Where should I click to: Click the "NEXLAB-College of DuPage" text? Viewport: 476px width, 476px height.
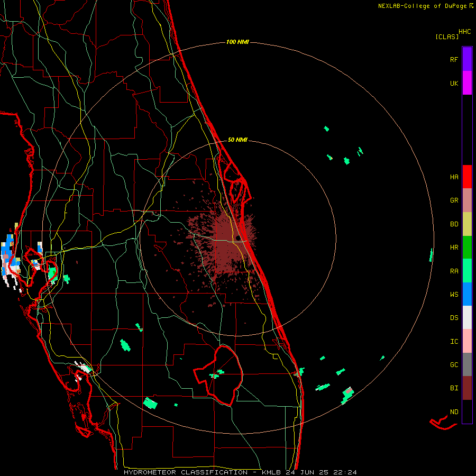[422, 6]
